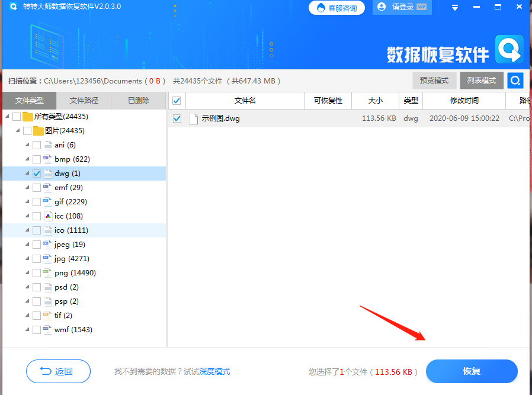Expand the psd tree node arrow
This screenshot has height=395, width=532.
pos(27,288)
